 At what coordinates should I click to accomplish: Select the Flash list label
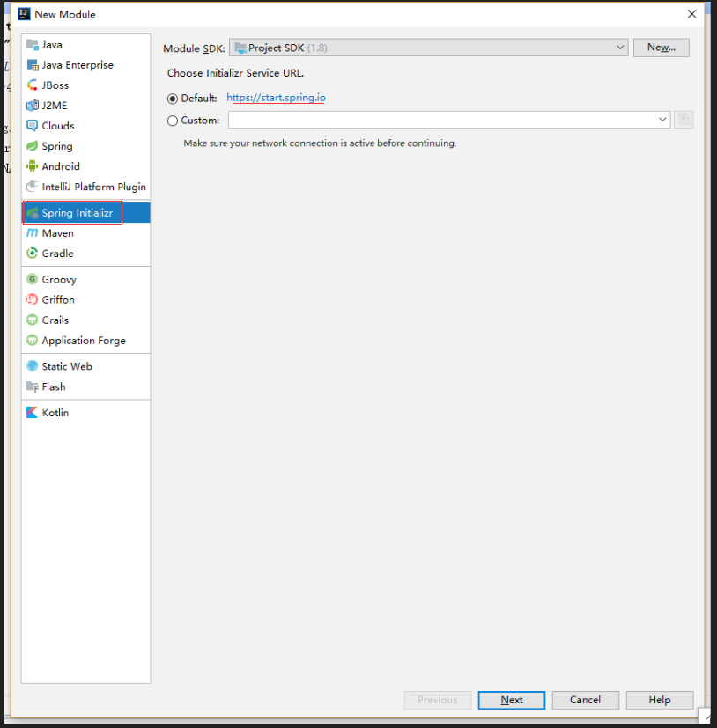(54, 386)
